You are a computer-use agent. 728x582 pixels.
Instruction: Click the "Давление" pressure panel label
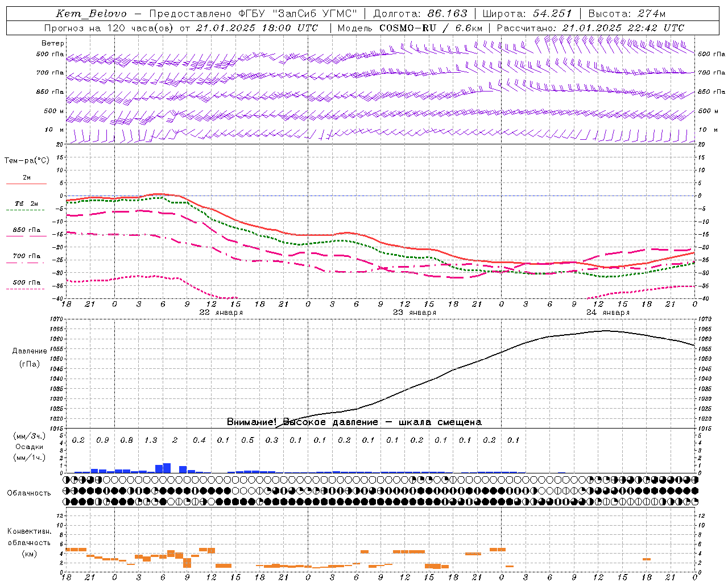[30, 351]
